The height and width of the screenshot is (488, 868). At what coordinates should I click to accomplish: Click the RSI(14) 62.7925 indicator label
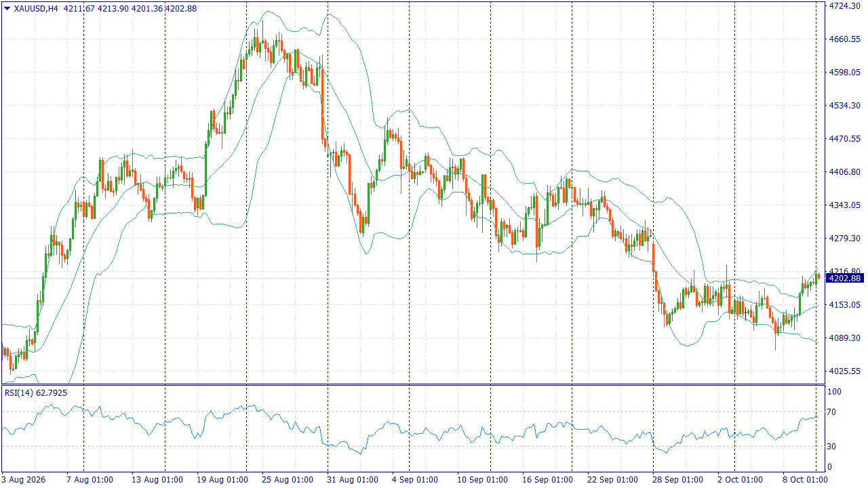[36, 392]
